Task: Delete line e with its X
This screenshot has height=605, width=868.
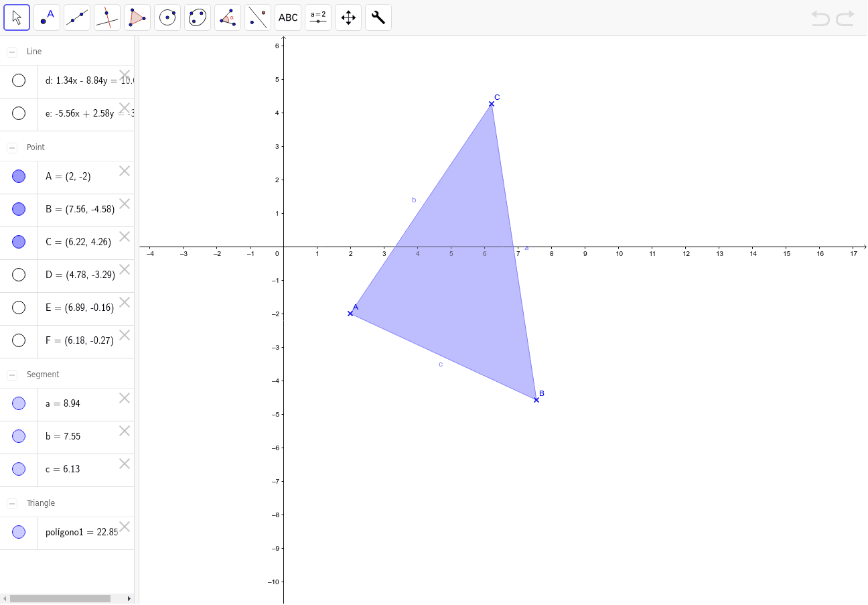Action: [125, 107]
